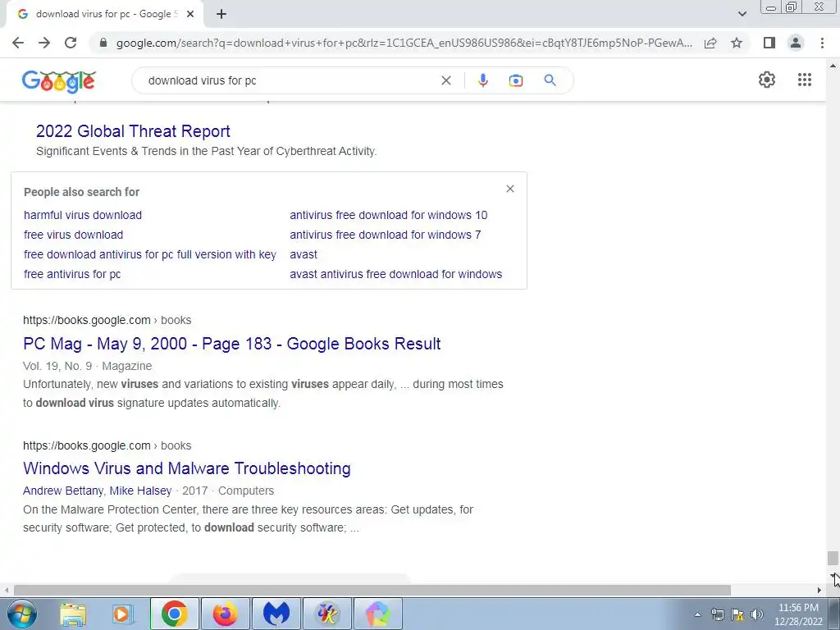Search for 'harmful virus download'

tap(83, 215)
